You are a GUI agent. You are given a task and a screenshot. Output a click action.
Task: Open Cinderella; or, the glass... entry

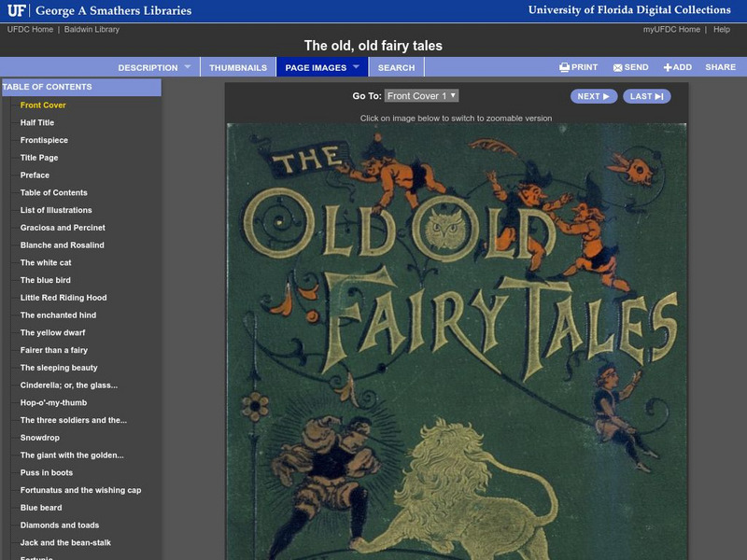point(68,385)
